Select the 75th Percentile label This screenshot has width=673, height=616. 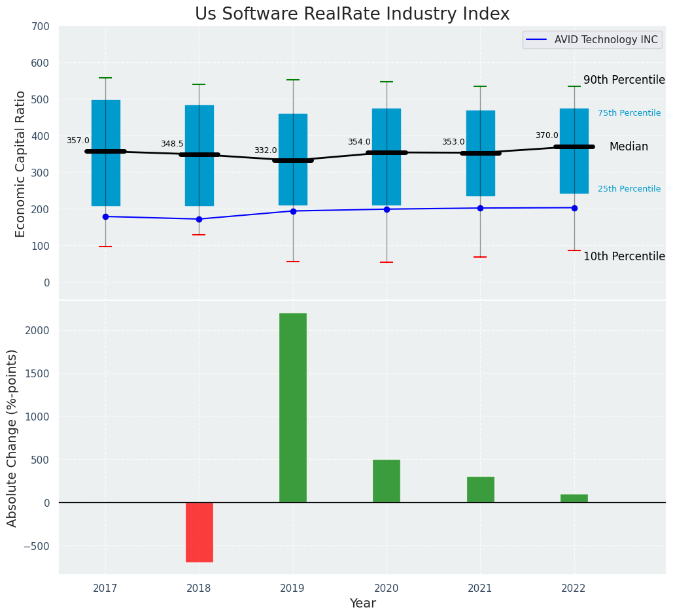629,113
